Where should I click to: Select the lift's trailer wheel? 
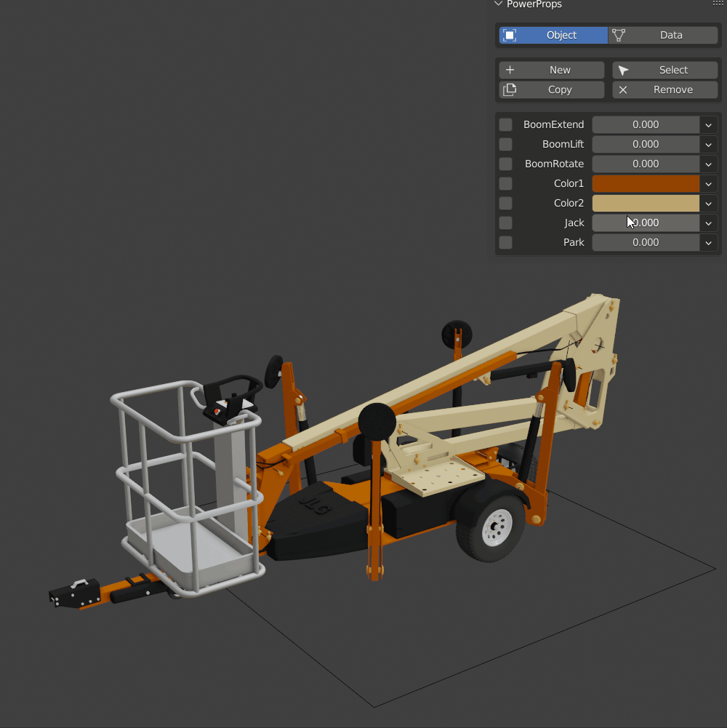coord(493,527)
